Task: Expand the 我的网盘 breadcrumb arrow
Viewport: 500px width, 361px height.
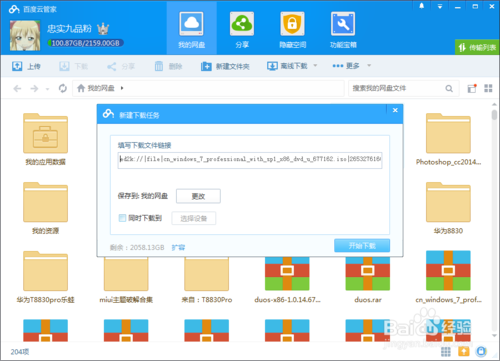Action: tap(122, 88)
